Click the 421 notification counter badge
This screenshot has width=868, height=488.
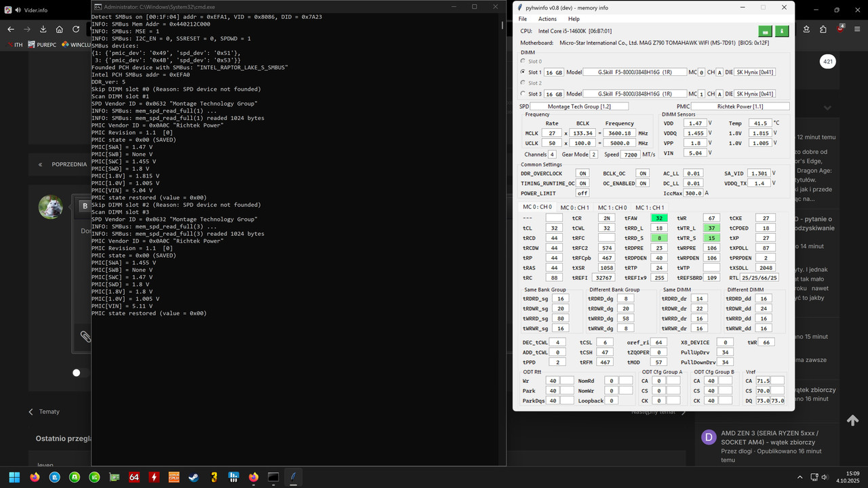tap(827, 62)
